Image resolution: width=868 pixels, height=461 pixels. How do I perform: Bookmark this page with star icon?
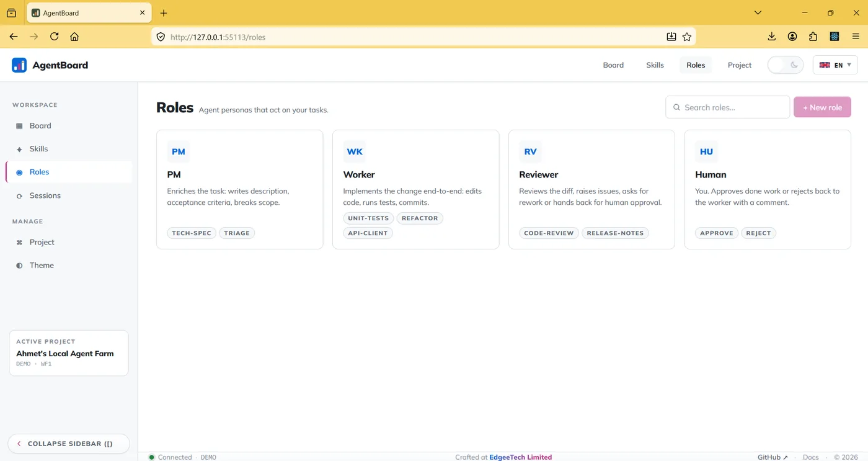(x=687, y=37)
